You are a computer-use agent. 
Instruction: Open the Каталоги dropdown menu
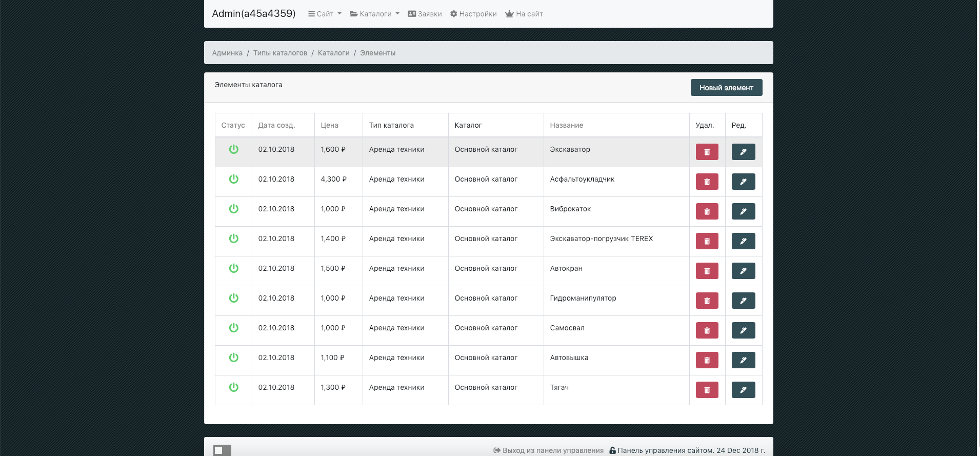[374, 14]
